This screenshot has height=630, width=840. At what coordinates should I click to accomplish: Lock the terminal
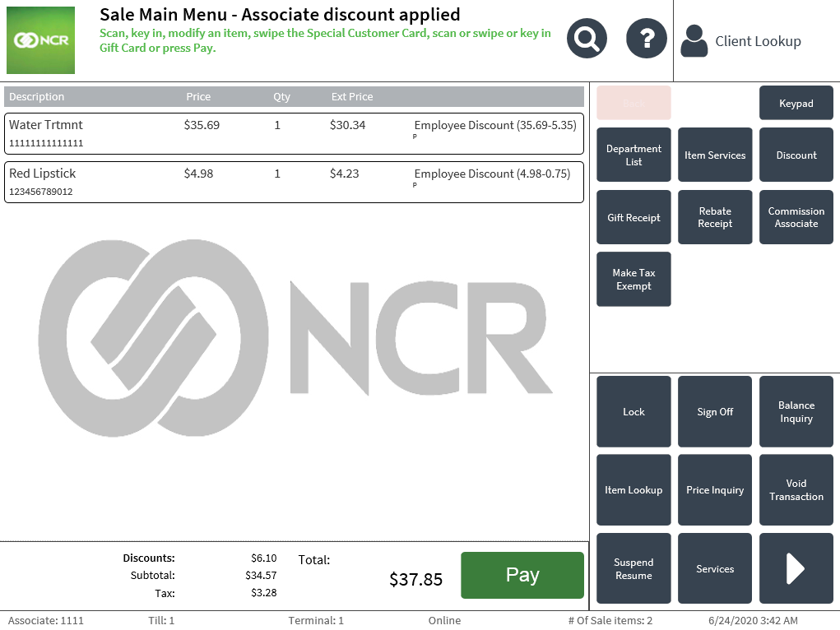point(633,411)
